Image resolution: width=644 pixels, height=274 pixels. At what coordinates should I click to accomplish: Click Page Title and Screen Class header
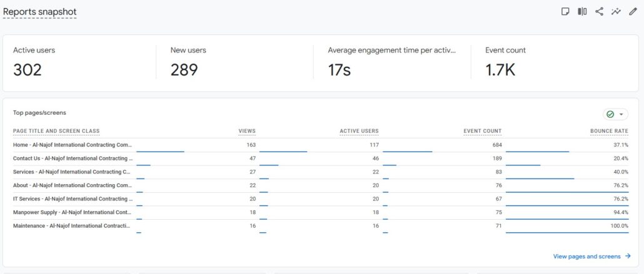[x=56, y=131]
